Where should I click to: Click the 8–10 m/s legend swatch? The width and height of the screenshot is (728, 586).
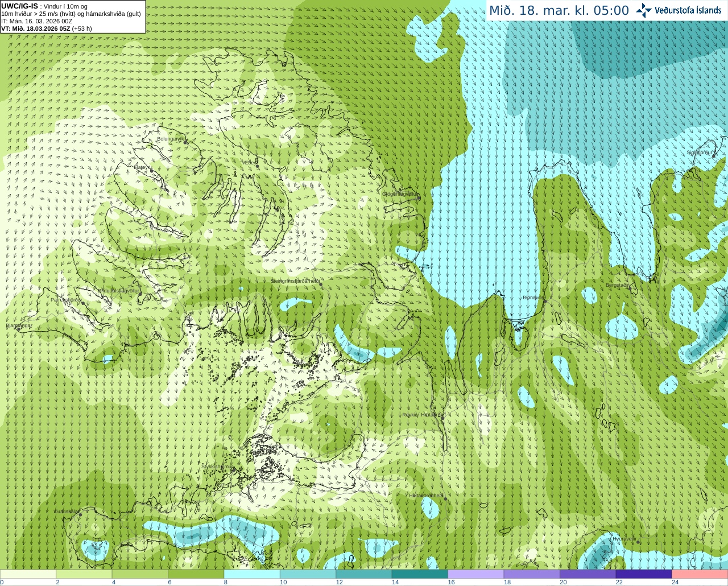point(252,574)
